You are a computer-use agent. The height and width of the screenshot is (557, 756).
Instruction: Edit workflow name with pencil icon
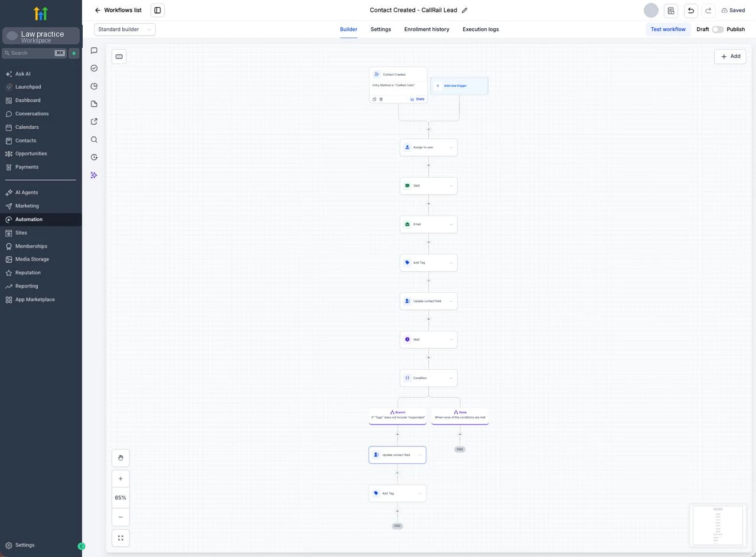click(x=465, y=10)
